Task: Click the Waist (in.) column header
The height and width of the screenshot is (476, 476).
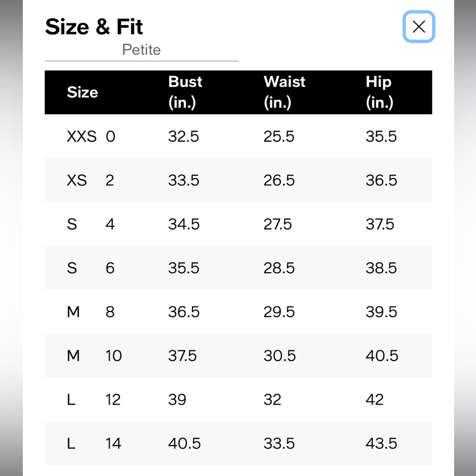Action: click(x=284, y=92)
